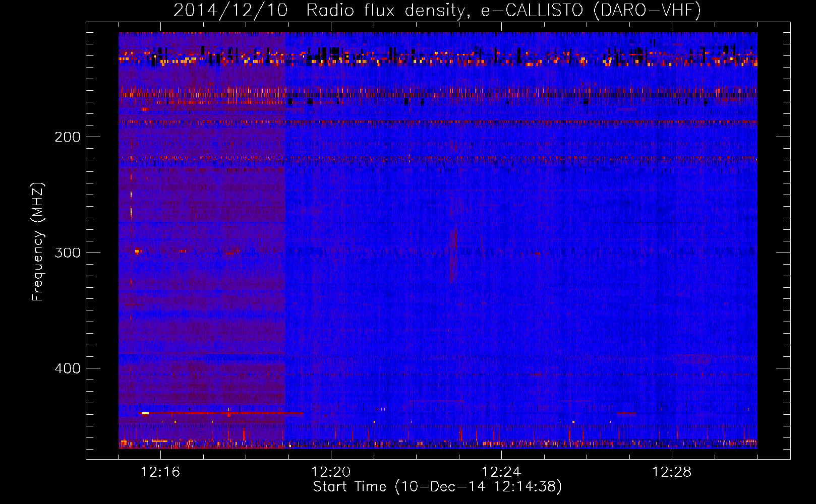816x504 pixels.
Task: Click the 200 frequency tick label
Action: (68, 137)
